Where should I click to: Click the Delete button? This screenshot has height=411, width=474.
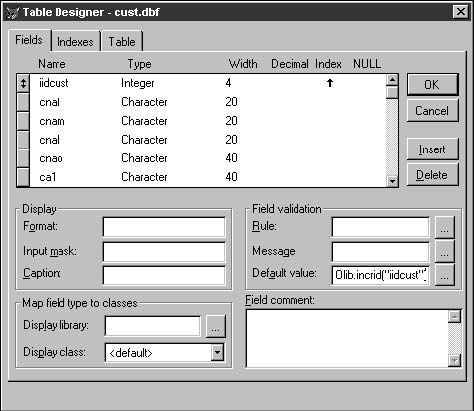432,175
